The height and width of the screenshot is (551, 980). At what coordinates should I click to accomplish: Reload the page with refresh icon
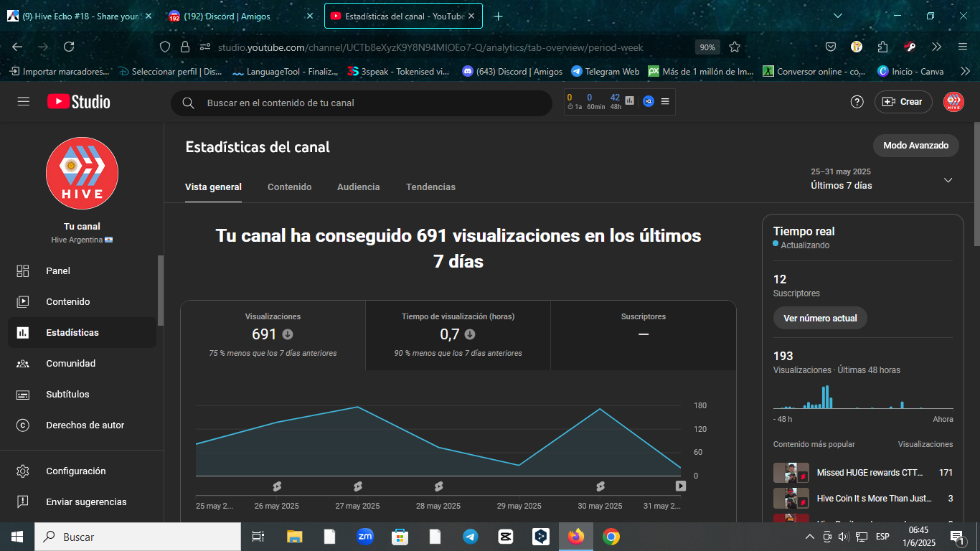point(69,47)
